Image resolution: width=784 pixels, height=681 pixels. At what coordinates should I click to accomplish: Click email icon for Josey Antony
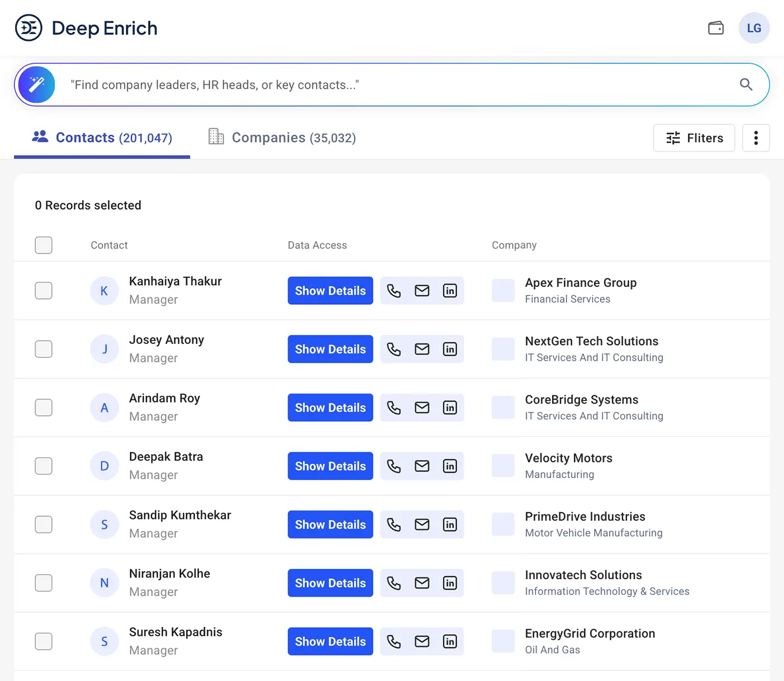(422, 349)
